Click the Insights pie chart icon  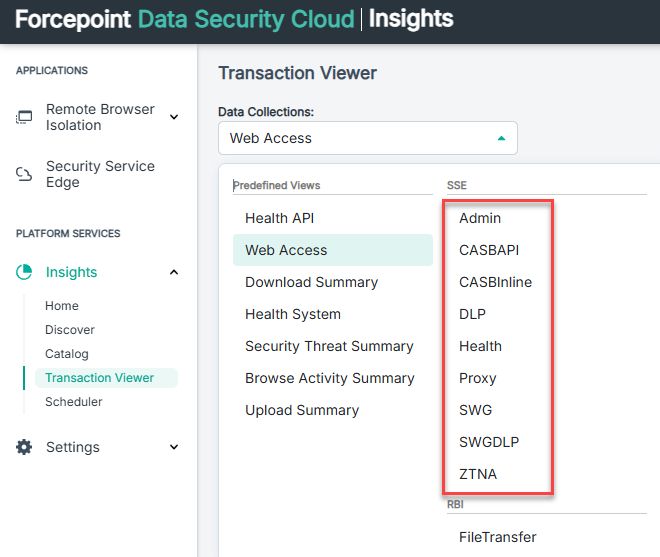[24, 272]
